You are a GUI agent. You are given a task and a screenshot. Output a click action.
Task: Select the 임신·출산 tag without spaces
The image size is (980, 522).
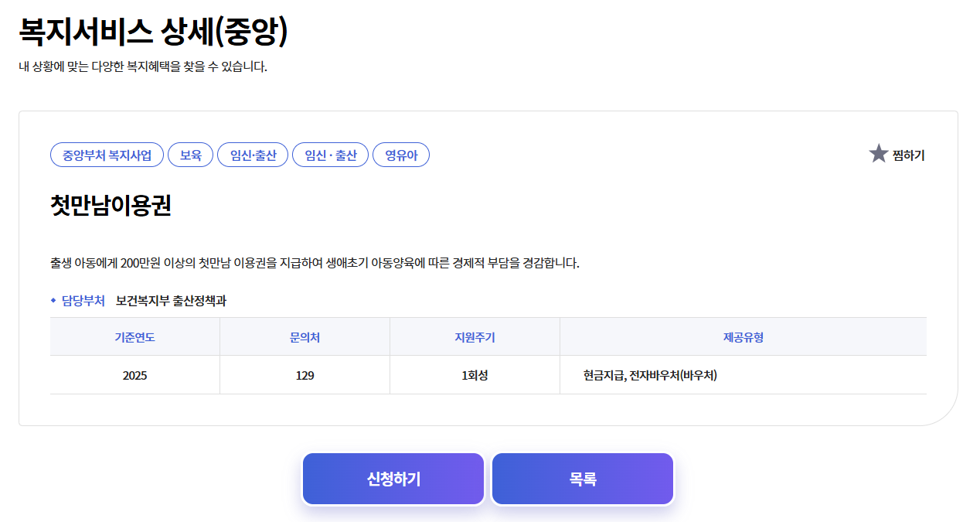point(253,155)
